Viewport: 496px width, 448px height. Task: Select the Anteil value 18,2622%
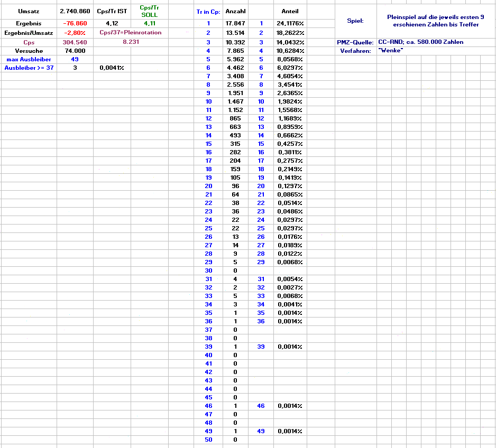tap(290, 33)
